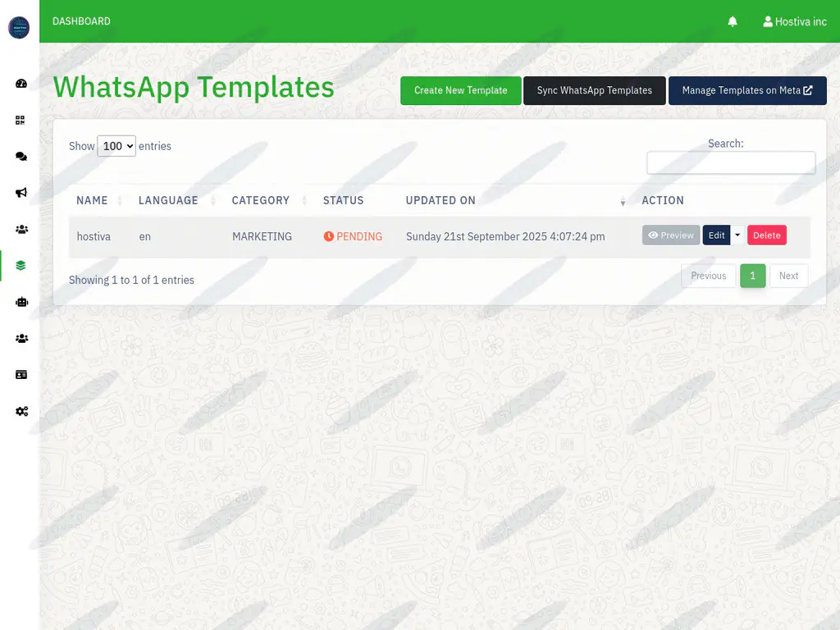This screenshot has width=840, height=630.
Task: Open the chatbot robot icon in sidebar
Action: pyautogui.click(x=21, y=302)
